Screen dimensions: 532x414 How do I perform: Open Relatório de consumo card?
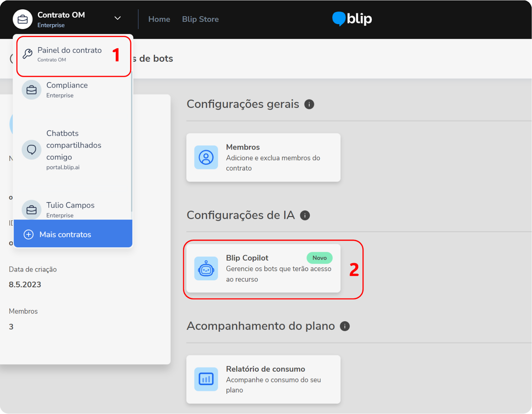(263, 379)
